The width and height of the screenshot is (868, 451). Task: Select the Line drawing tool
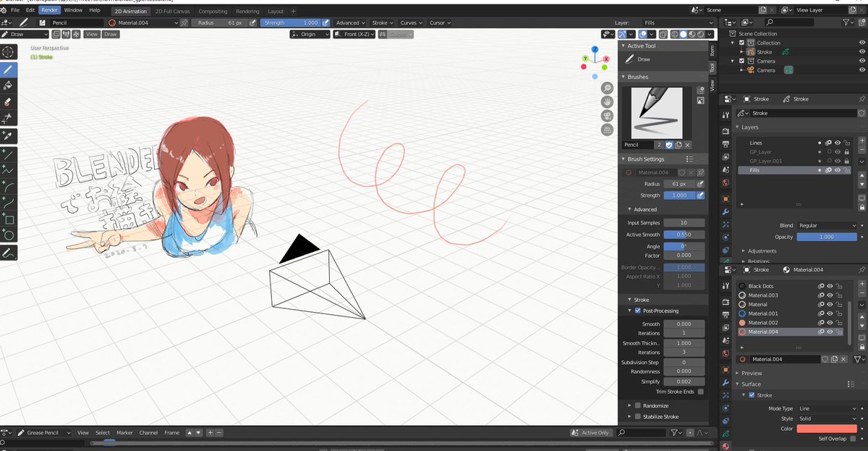point(9,153)
